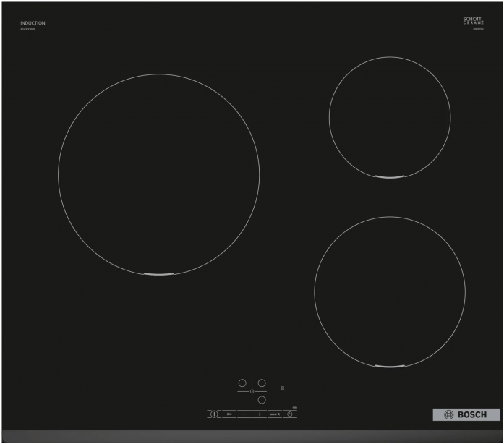Tap the plus power level key
Screen dimensions: 504x444
(x=260, y=414)
